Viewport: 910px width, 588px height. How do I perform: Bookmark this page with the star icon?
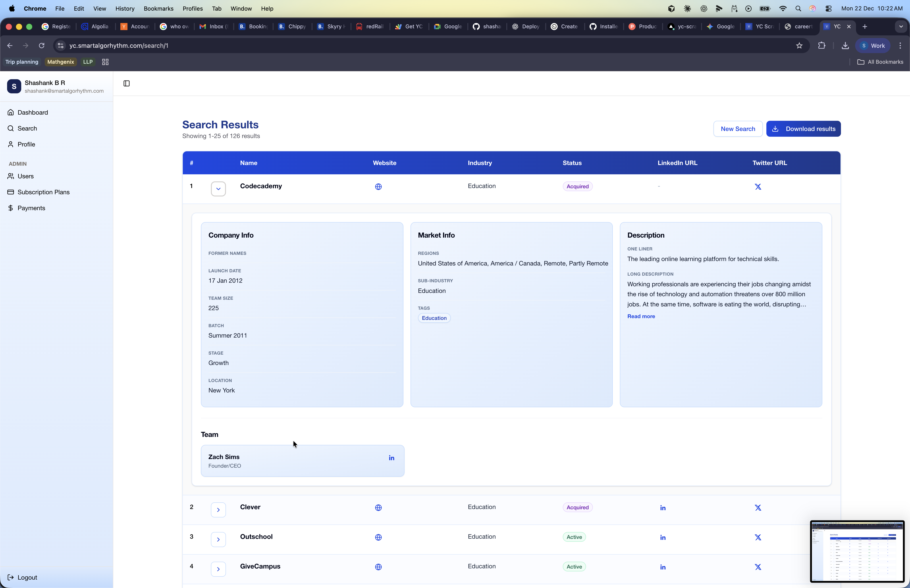799,45
